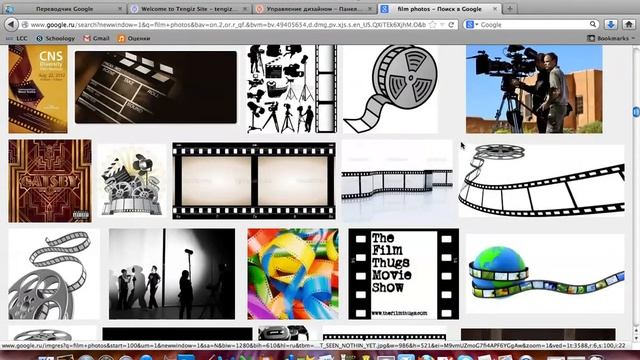The width and height of the screenshot is (640, 360).
Task: Open the dark clapperboard image result
Action: (156, 87)
